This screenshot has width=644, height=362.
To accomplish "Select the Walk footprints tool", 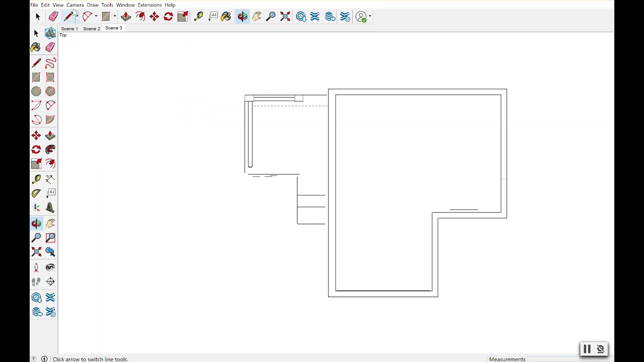I will pos(36,282).
